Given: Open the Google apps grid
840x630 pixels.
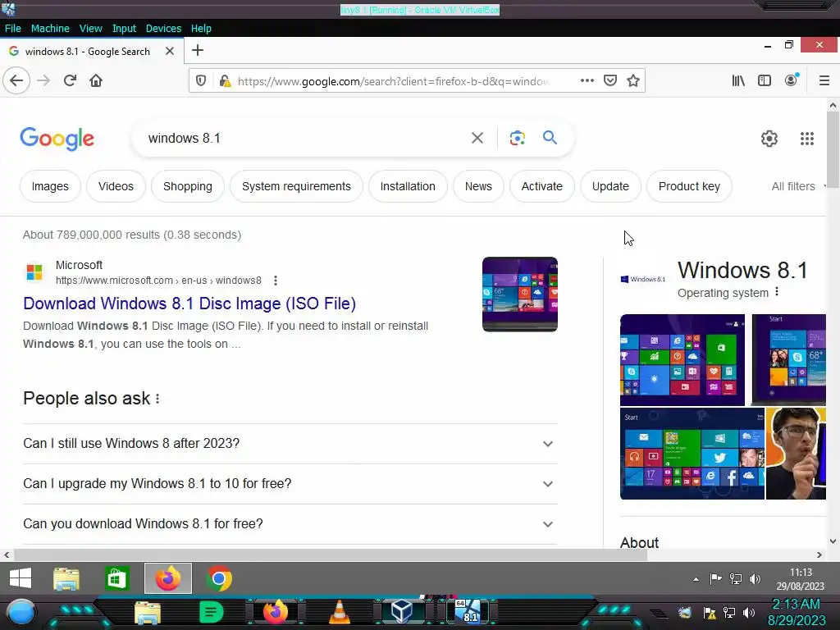Looking at the screenshot, I should point(807,139).
